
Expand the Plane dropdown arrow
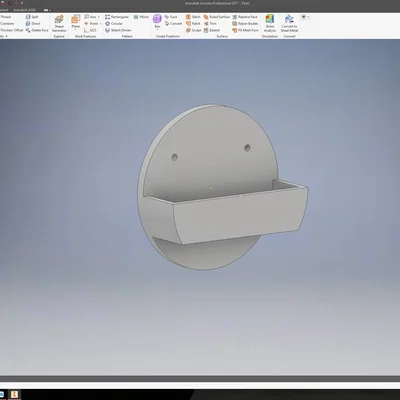[x=76, y=30]
